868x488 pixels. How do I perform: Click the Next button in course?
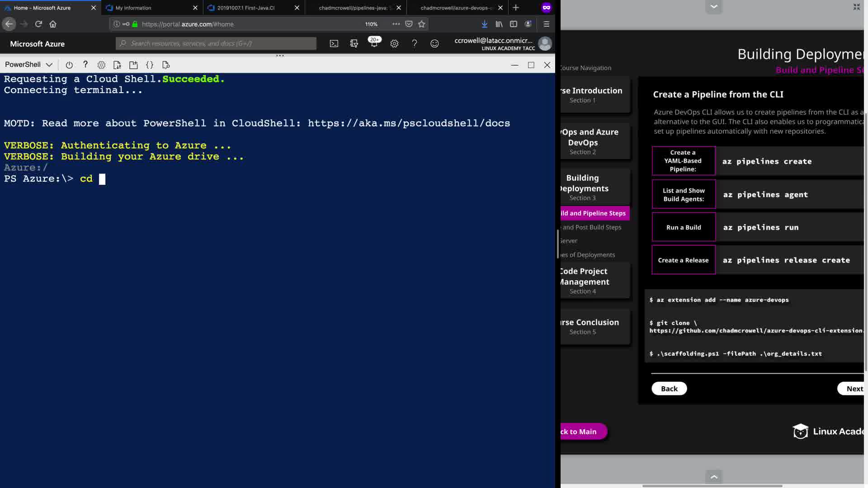click(x=854, y=389)
